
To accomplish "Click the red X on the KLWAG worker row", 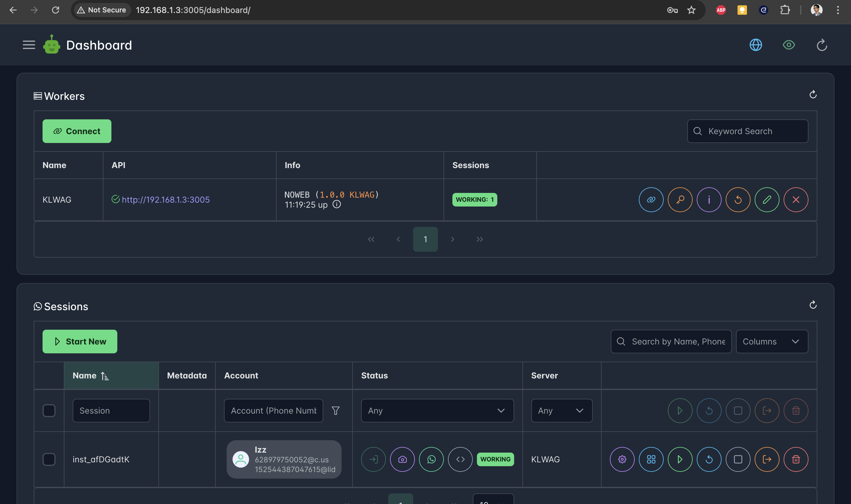I will (796, 200).
